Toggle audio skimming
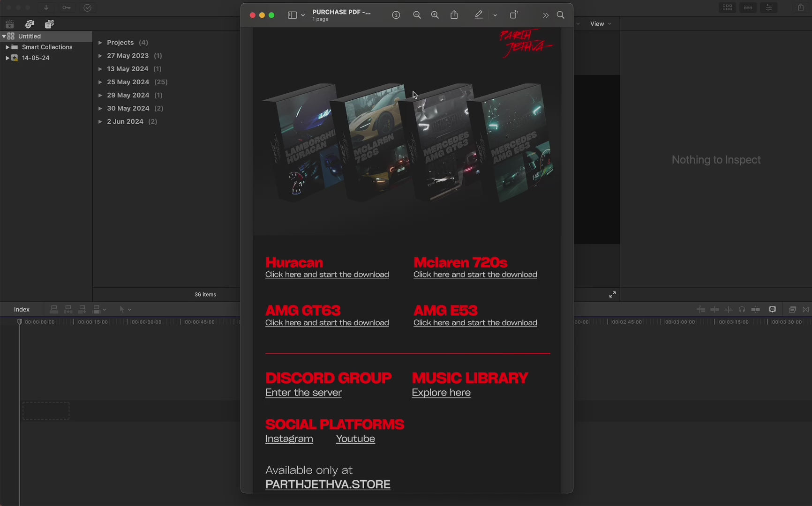812x506 pixels. click(x=728, y=309)
